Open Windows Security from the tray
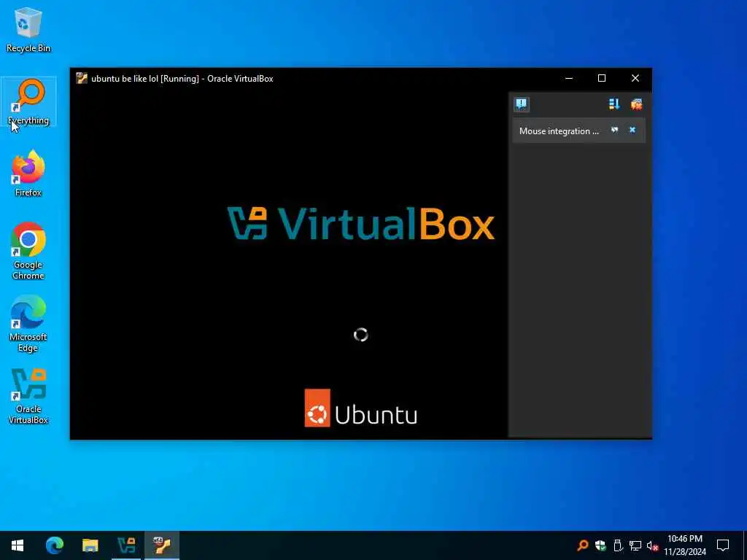The height and width of the screenshot is (560, 747). coord(600,545)
